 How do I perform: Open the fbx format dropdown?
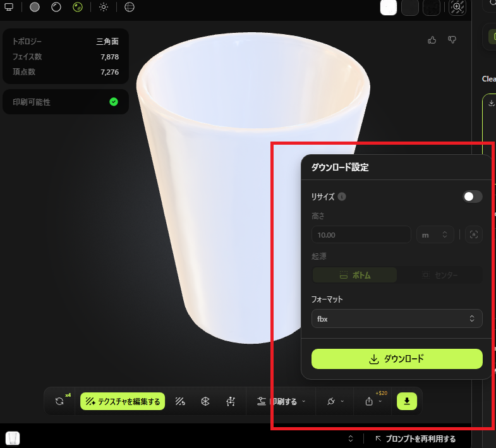397,319
